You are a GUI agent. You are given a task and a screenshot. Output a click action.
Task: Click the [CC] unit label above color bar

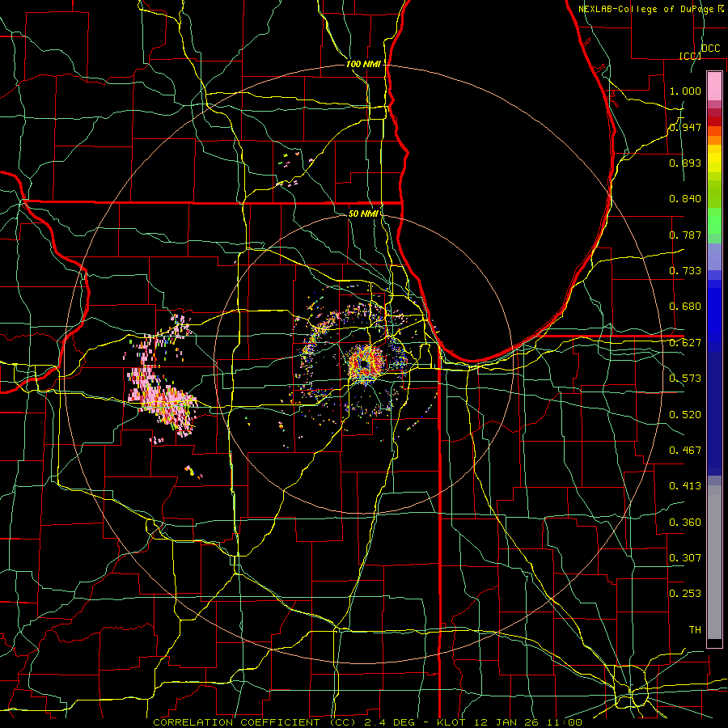(690, 56)
